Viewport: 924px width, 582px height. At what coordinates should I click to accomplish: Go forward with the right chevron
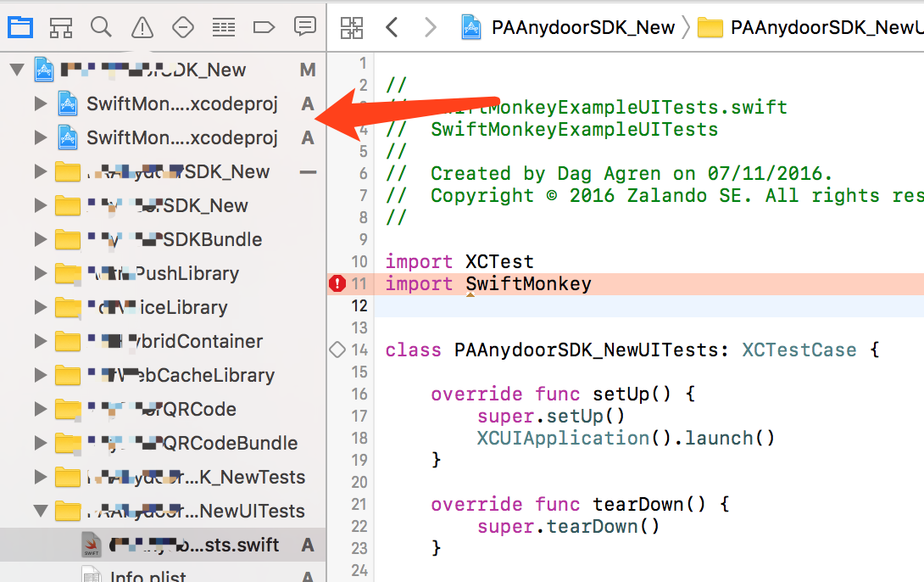pyautogui.click(x=431, y=27)
